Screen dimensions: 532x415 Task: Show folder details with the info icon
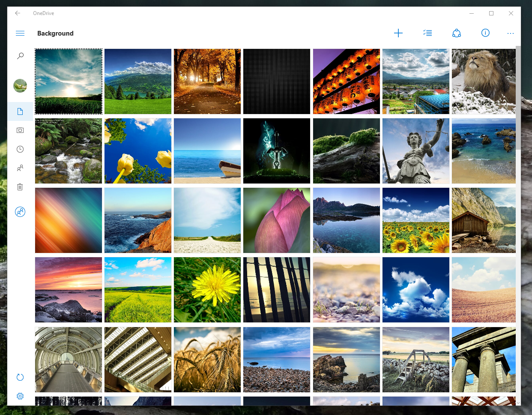485,33
